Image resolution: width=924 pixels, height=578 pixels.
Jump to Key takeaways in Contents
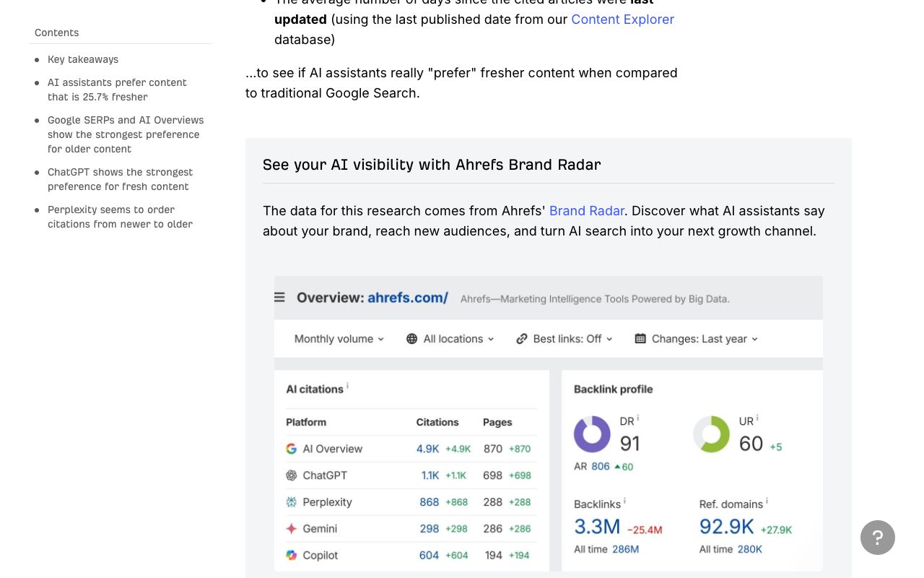[83, 59]
